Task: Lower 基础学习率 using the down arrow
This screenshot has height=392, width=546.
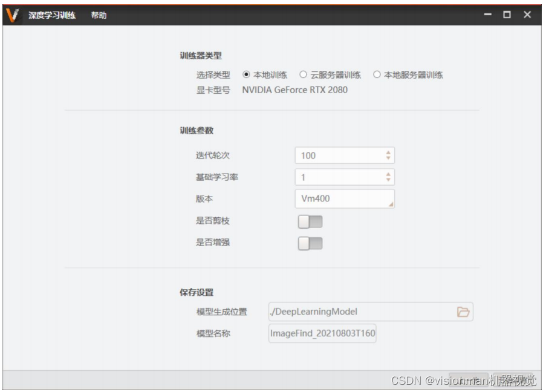Action: click(388, 180)
